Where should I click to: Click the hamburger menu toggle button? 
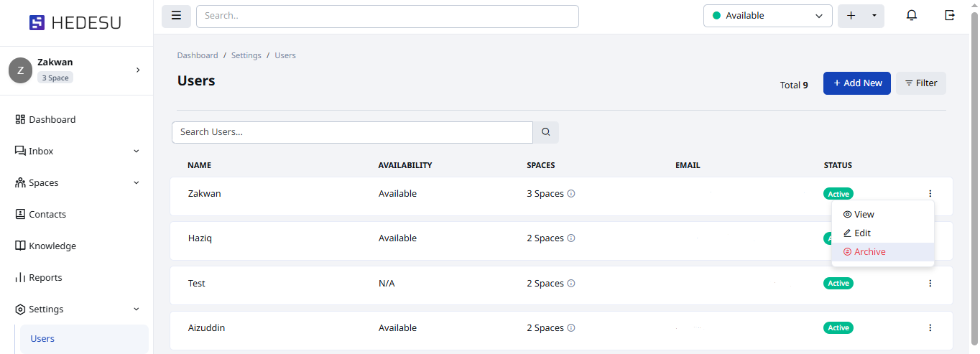[176, 16]
